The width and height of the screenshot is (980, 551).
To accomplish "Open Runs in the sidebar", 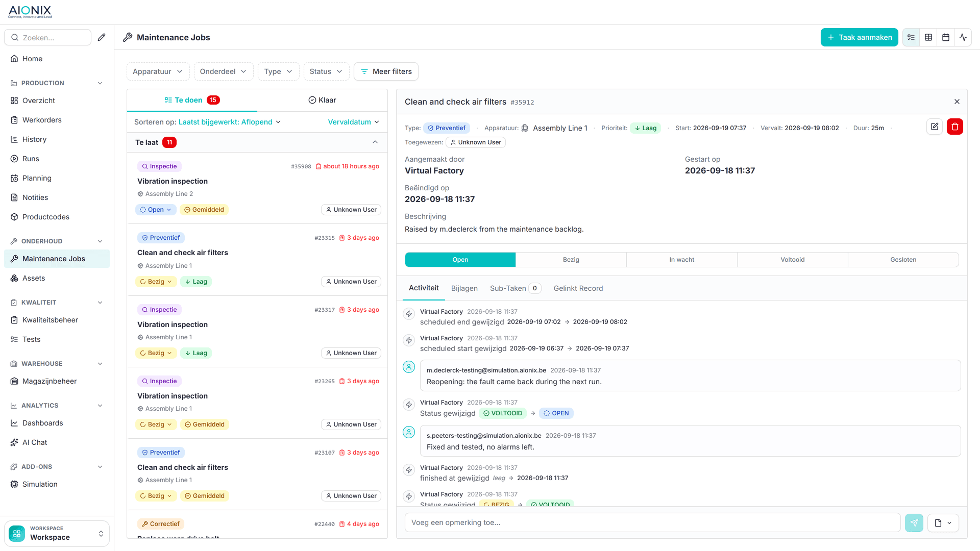I will point(57,159).
